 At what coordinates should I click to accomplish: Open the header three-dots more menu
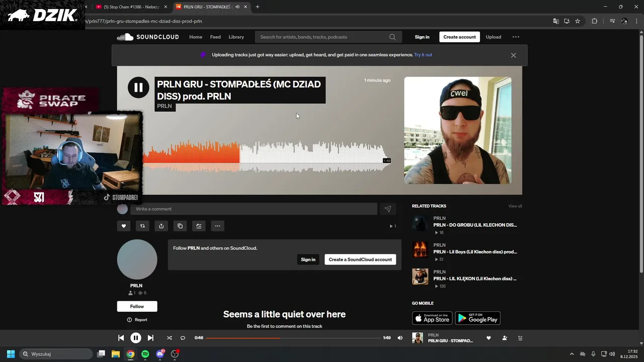pyautogui.click(x=516, y=37)
